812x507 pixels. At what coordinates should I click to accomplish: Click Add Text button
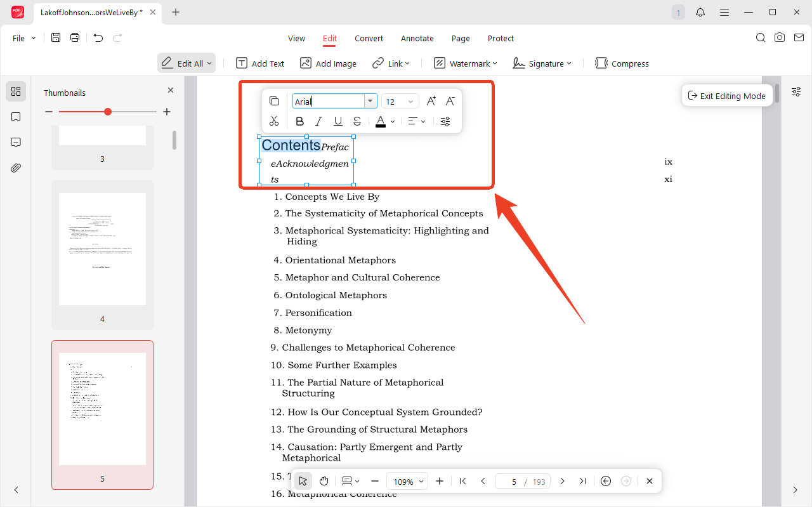click(x=260, y=63)
